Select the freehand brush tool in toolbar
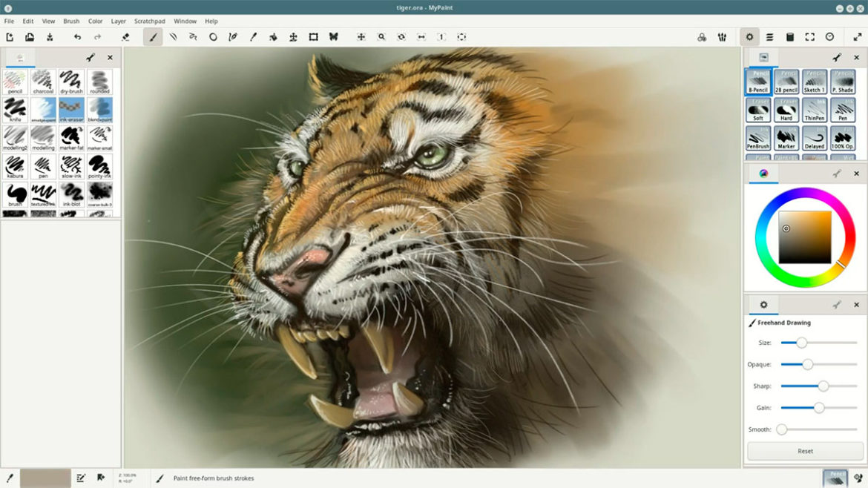 [x=153, y=37]
